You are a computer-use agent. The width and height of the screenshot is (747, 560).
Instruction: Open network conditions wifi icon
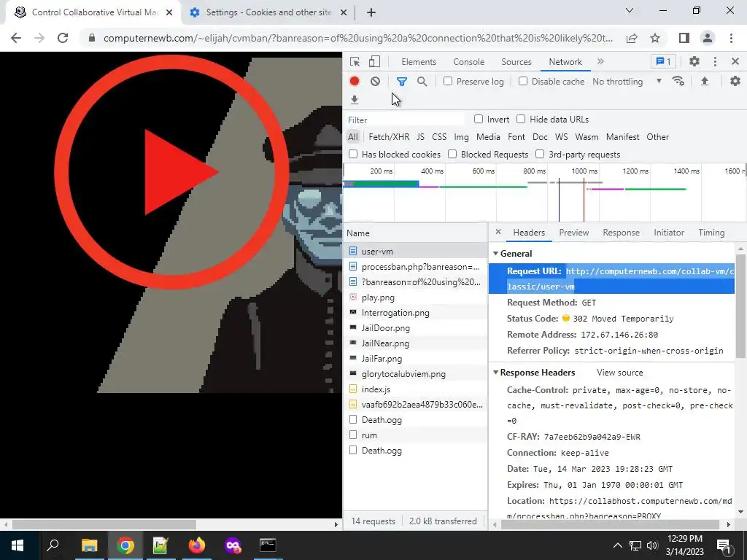(678, 82)
